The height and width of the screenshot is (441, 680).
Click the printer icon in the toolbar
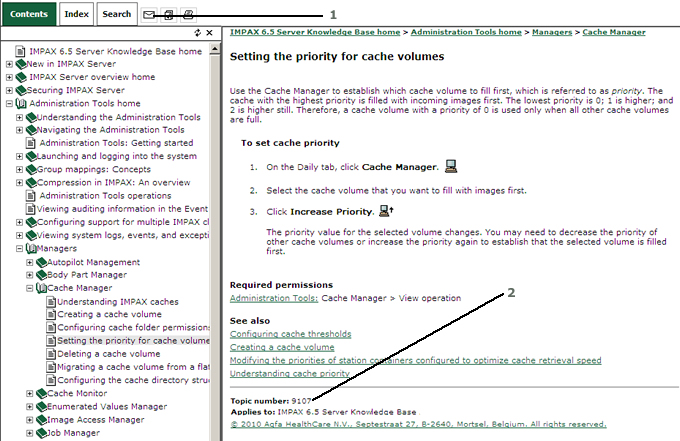point(188,15)
